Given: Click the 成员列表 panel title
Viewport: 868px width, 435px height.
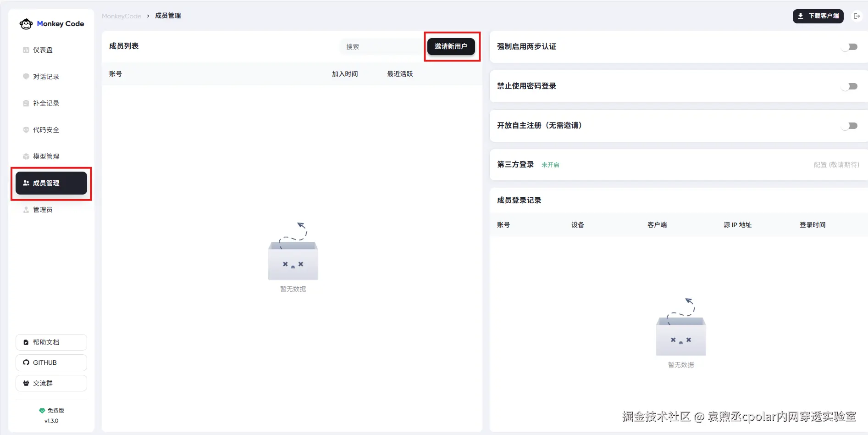Looking at the screenshot, I should point(124,46).
